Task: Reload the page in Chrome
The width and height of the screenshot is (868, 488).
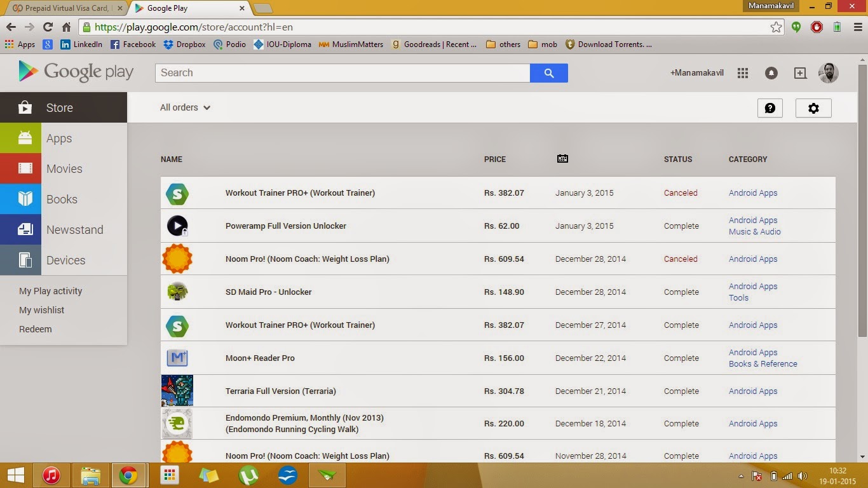Action: pyautogui.click(x=48, y=27)
